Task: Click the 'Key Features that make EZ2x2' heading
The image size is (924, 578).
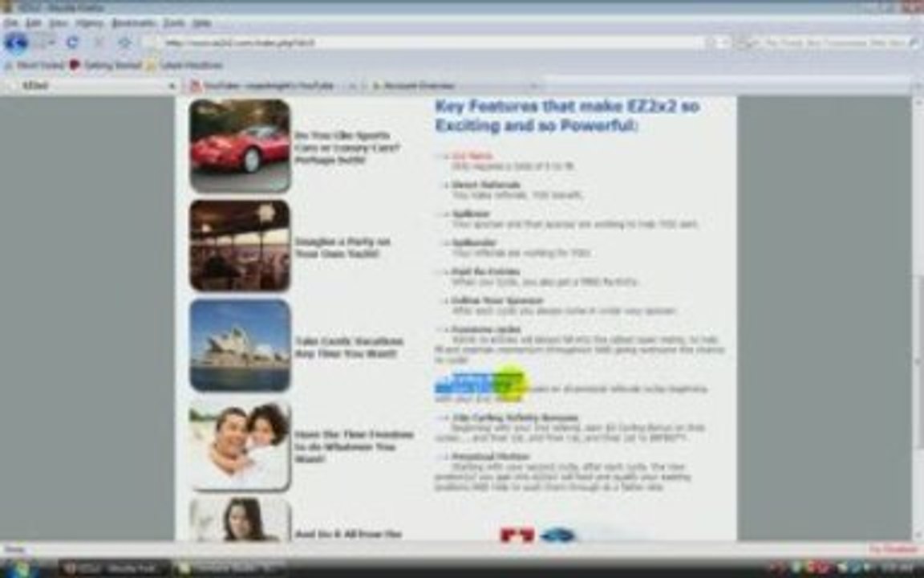Action: click(x=567, y=116)
